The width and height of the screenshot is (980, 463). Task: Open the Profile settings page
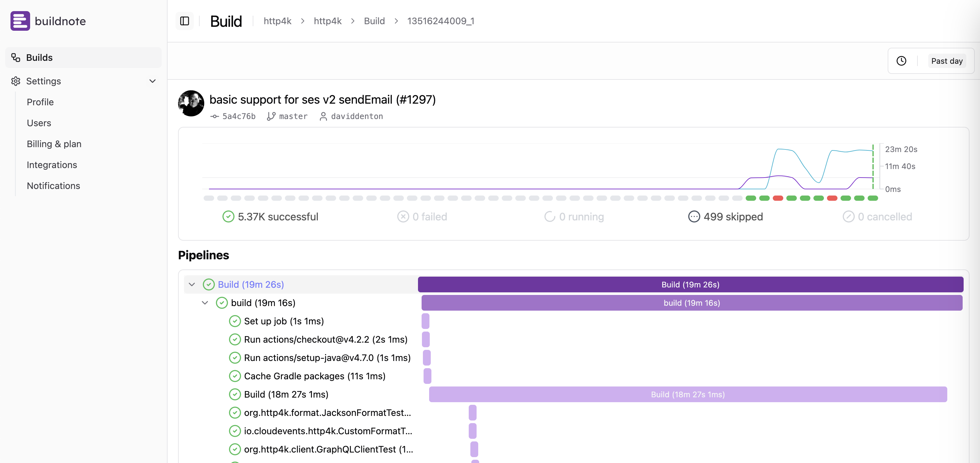40,102
